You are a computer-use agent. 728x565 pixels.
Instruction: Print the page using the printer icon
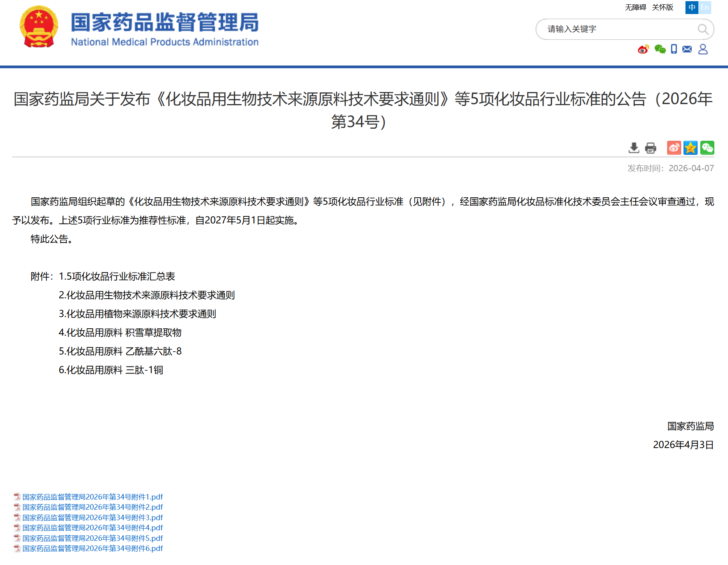coord(650,148)
